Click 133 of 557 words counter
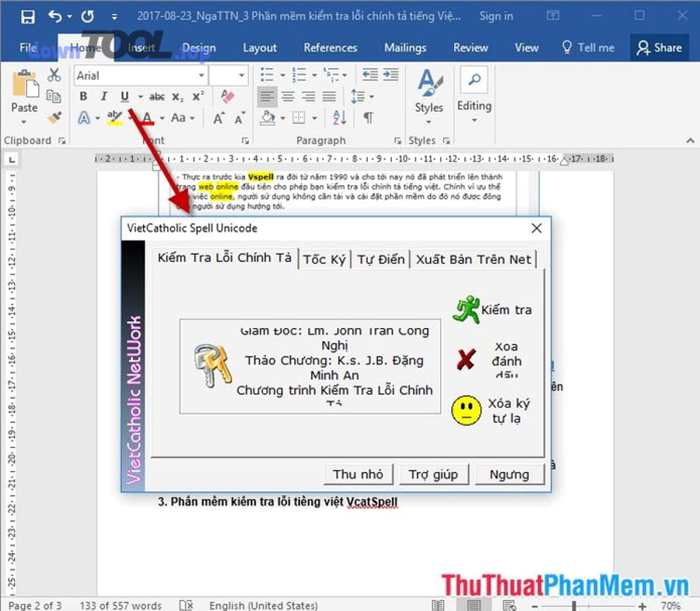 point(121,606)
